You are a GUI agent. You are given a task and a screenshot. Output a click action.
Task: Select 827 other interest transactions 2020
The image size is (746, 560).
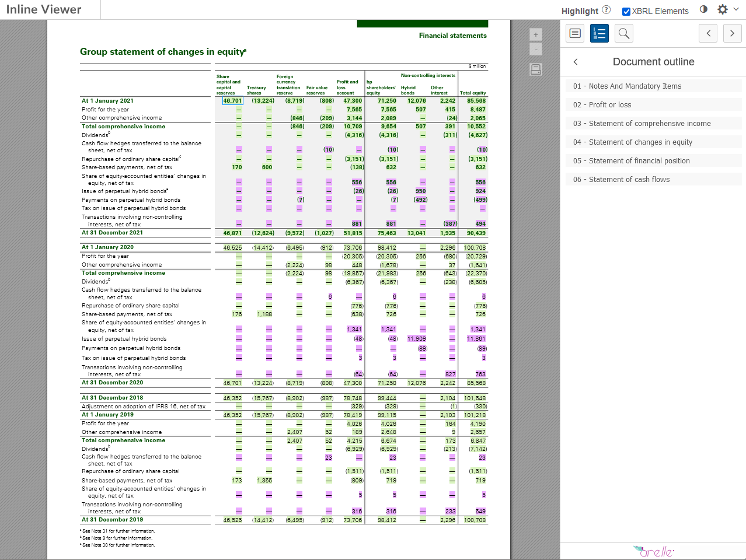point(451,374)
